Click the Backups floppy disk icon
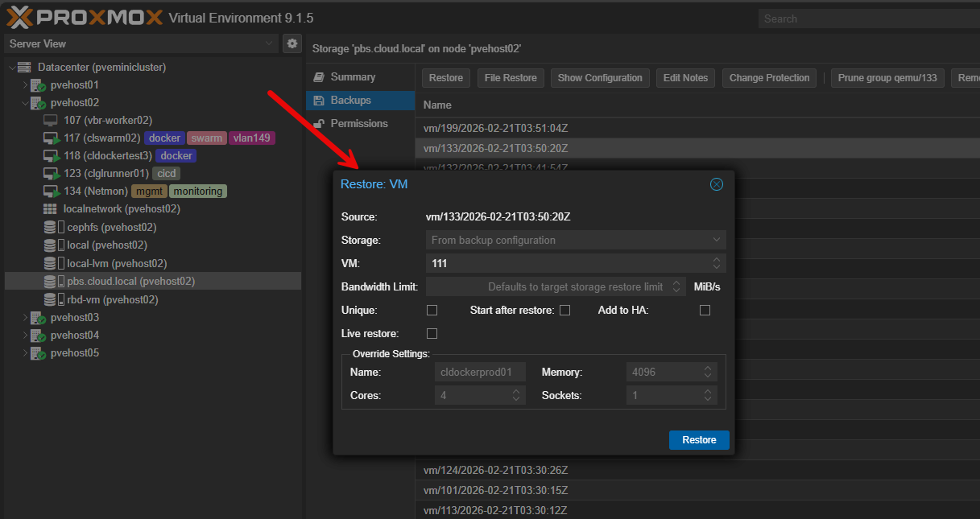 [x=318, y=101]
